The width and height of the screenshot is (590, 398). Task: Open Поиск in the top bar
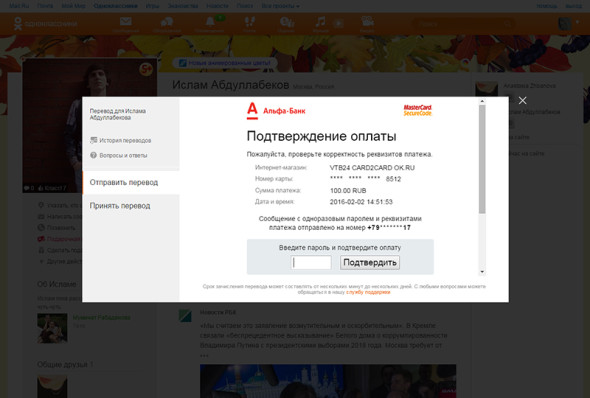[245, 6]
